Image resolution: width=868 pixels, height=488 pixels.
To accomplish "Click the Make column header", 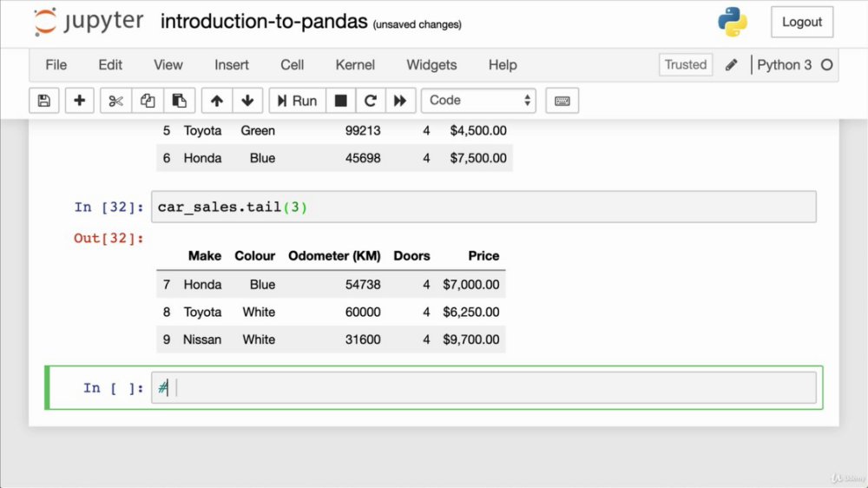I will [204, 256].
